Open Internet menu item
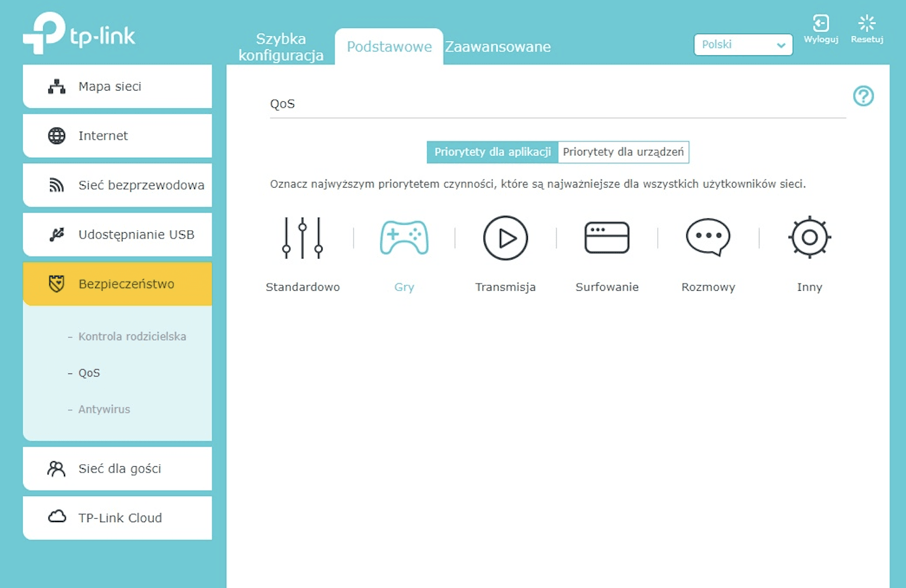The width and height of the screenshot is (906, 588). [117, 136]
